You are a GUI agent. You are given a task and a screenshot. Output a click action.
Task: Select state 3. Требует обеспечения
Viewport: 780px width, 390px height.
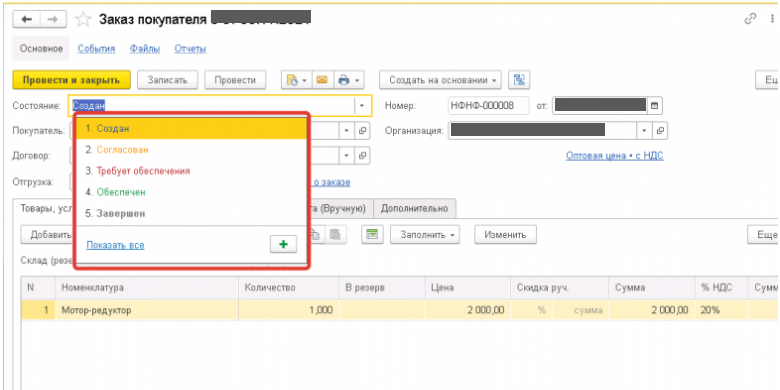tap(191, 171)
